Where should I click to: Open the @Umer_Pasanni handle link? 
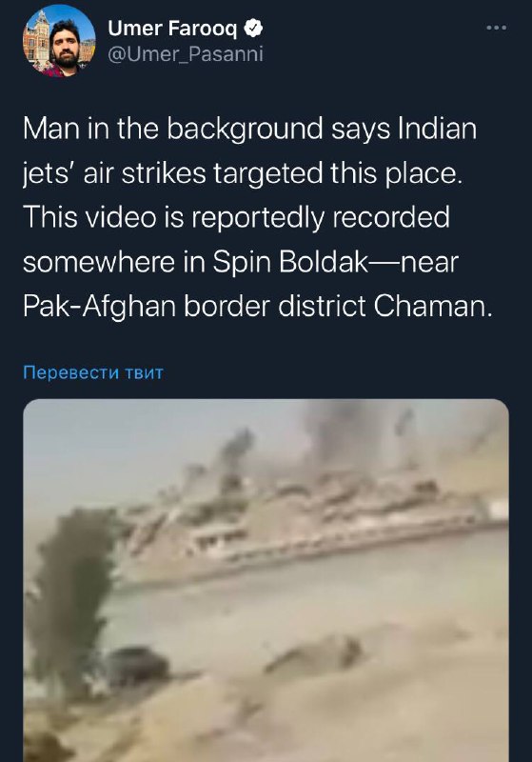pyautogui.click(x=186, y=54)
